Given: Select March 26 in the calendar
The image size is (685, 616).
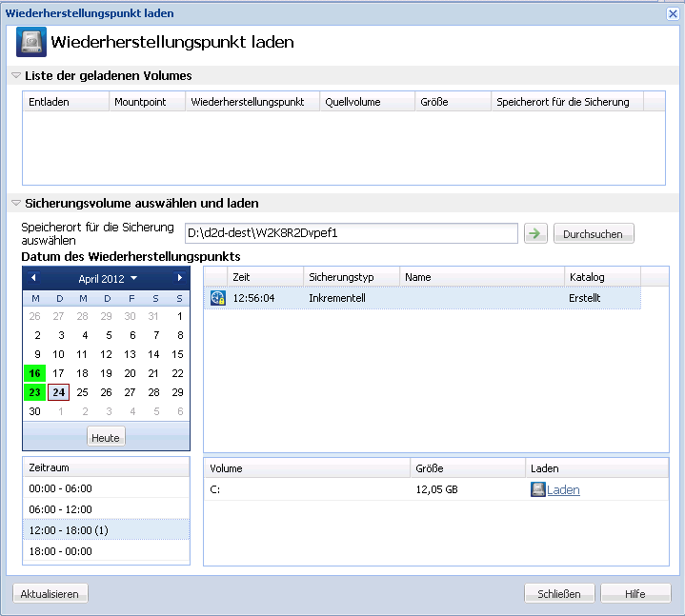Looking at the screenshot, I should [35, 316].
